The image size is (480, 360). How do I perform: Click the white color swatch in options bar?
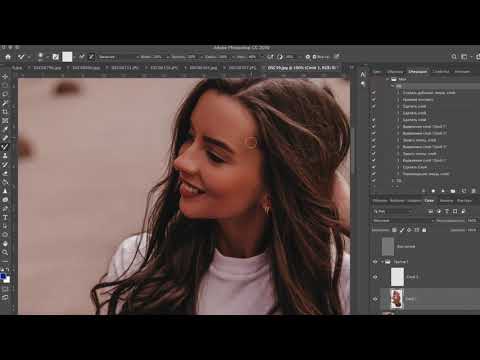[67, 57]
